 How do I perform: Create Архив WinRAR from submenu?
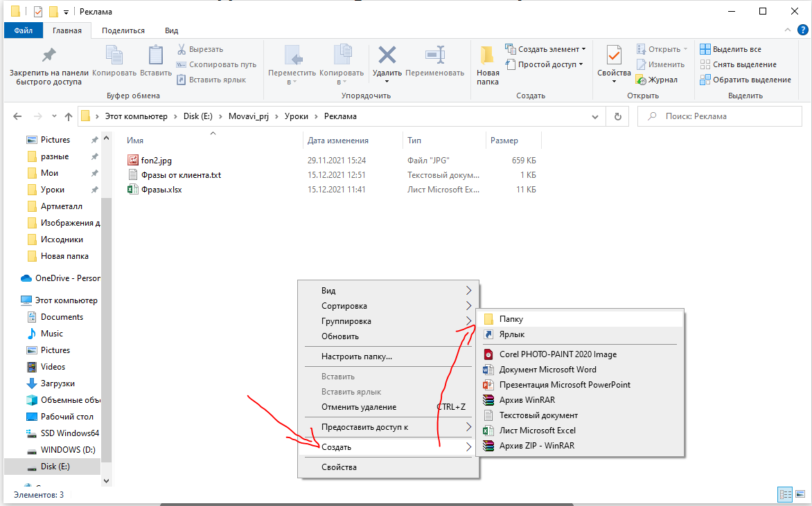[580, 400]
